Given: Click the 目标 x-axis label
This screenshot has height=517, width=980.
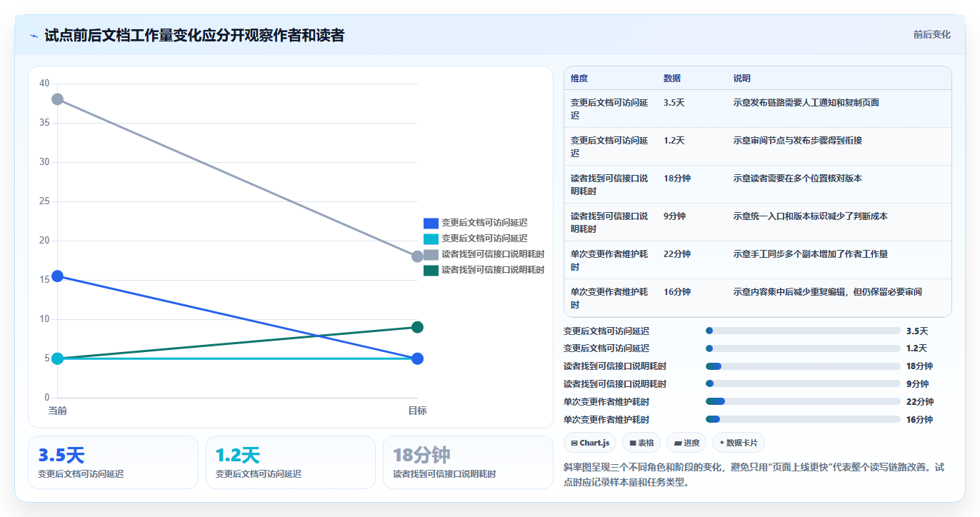Looking at the screenshot, I should click(x=418, y=411).
